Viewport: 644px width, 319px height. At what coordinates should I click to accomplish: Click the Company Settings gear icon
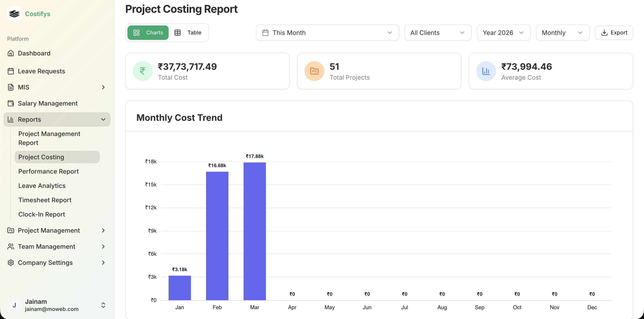tap(11, 263)
